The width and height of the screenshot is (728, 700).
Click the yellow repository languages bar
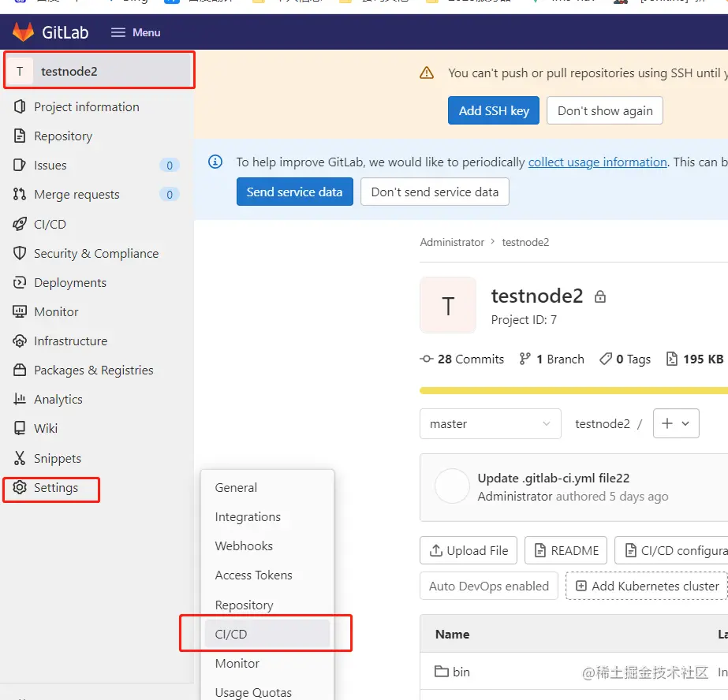[574, 390]
